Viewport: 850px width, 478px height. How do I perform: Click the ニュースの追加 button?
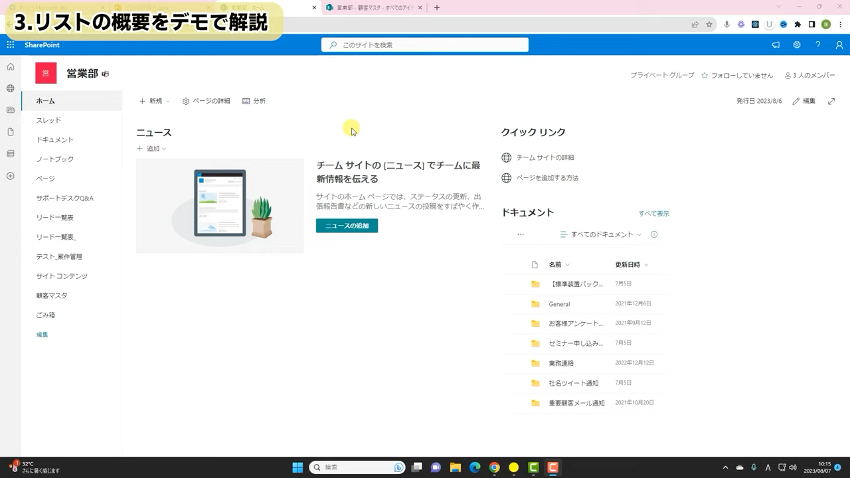pos(346,226)
